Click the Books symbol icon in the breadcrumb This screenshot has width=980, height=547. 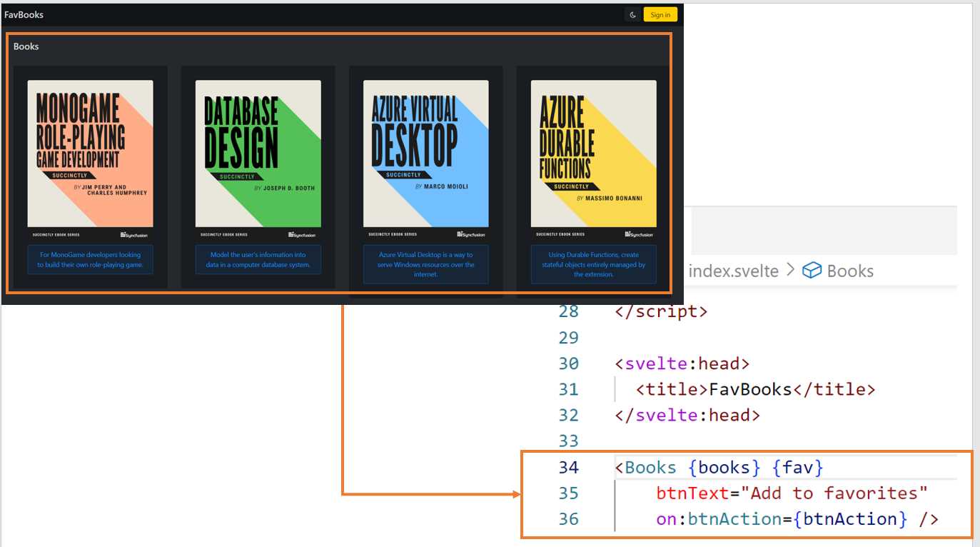point(812,271)
